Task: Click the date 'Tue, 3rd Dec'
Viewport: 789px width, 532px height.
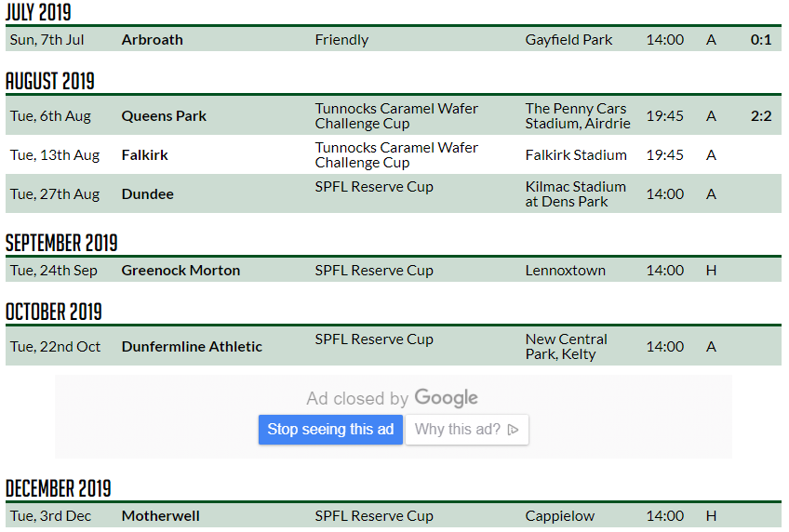Action: click(50, 516)
